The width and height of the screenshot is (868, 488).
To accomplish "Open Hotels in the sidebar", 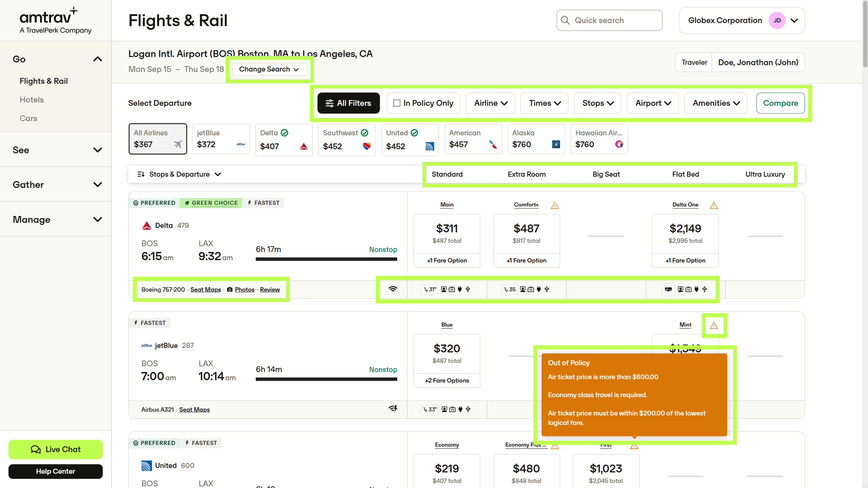I will 32,100.
